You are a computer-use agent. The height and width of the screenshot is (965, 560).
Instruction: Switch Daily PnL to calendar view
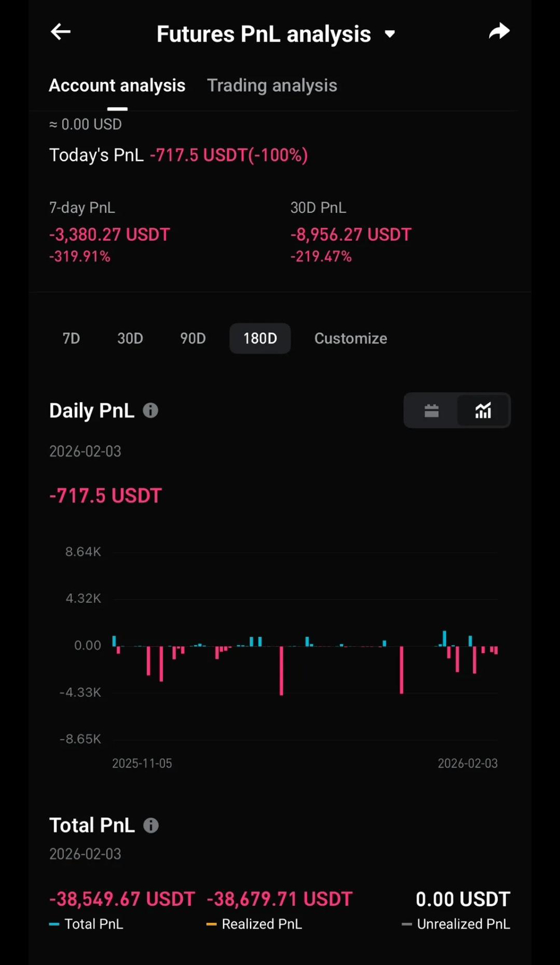431,411
